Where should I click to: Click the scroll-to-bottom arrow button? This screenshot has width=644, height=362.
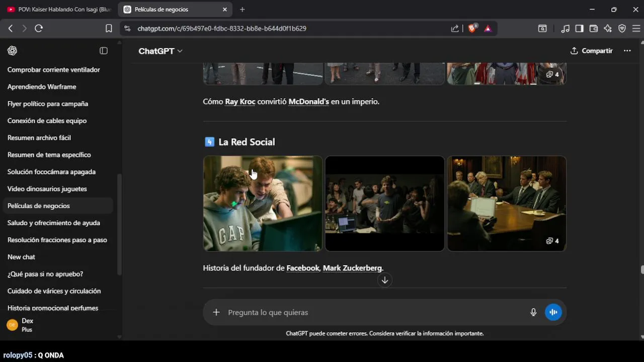tap(384, 280)
